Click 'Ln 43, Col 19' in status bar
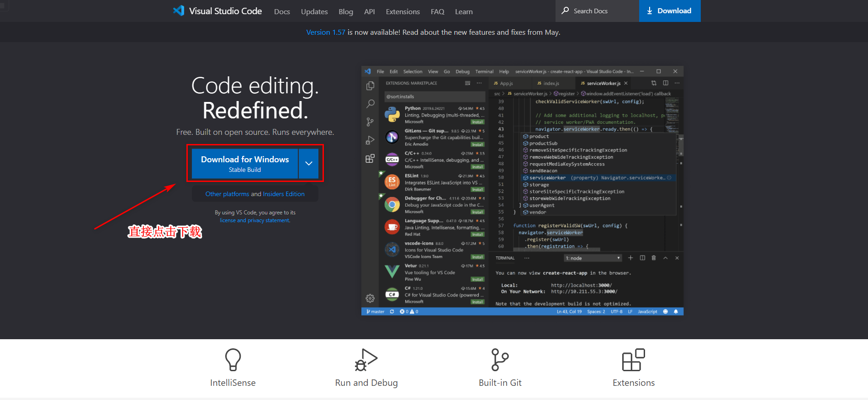Viewport: 868px width, 400px height. (569, 311)
